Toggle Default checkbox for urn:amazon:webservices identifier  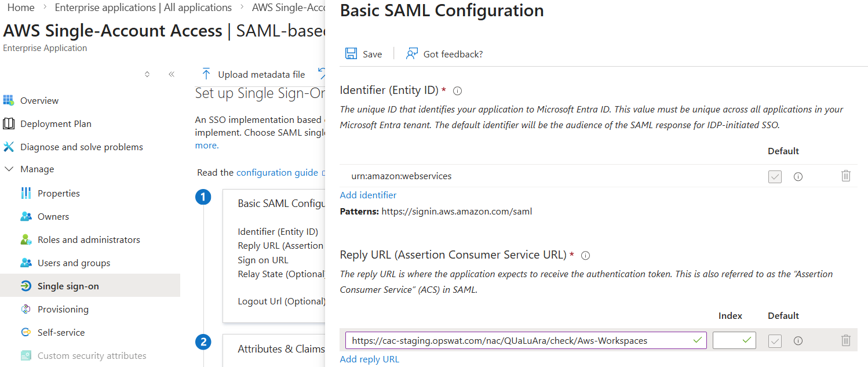pos(775,177)
